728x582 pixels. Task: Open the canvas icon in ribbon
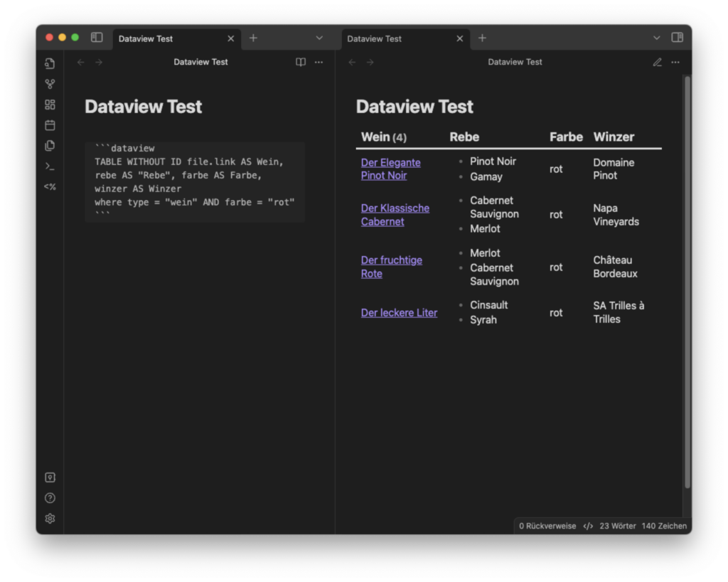click(x=50, y=105)
